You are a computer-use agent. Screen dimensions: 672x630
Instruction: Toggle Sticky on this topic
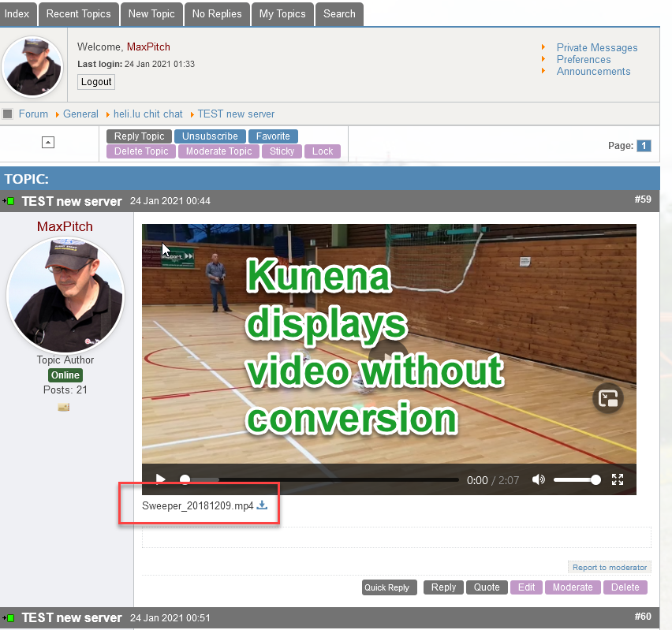point(282,151)
